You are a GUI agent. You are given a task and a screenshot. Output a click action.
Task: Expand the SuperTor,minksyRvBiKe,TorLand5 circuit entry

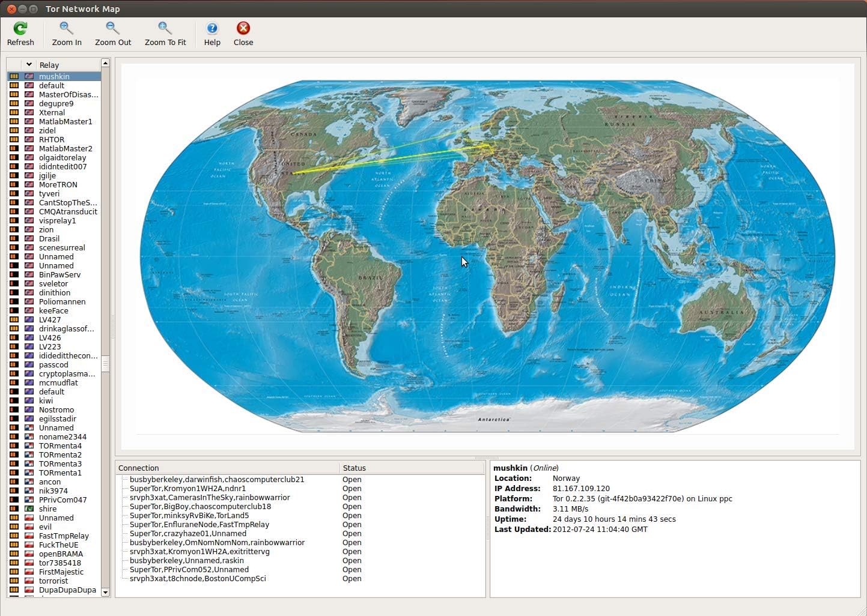pos(124,515)
